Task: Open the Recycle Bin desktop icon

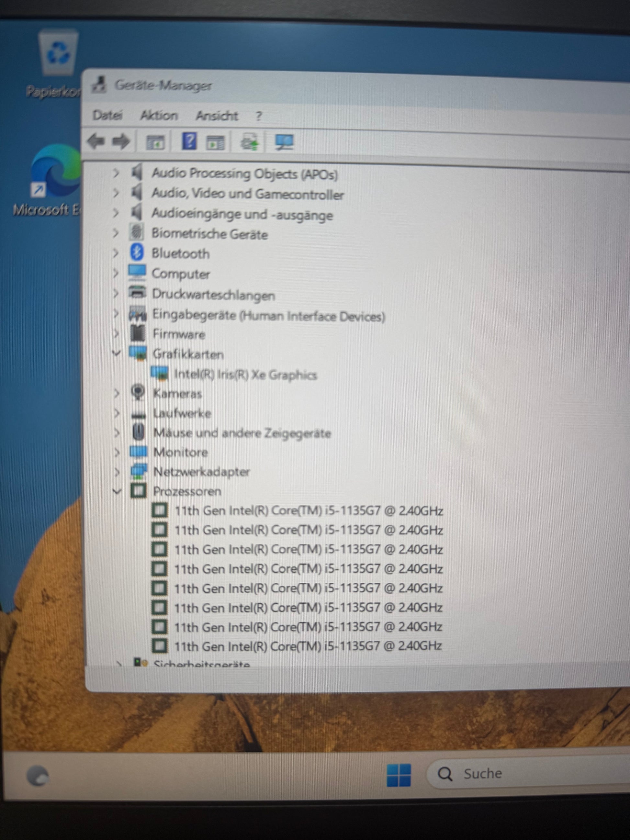Action: (59, 53)
